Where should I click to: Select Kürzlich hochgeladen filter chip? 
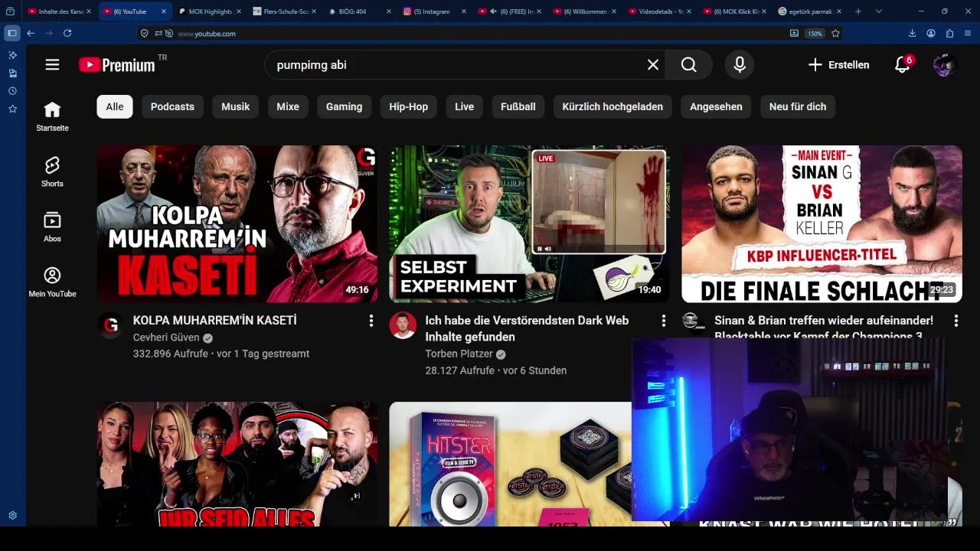click(612, 106)
